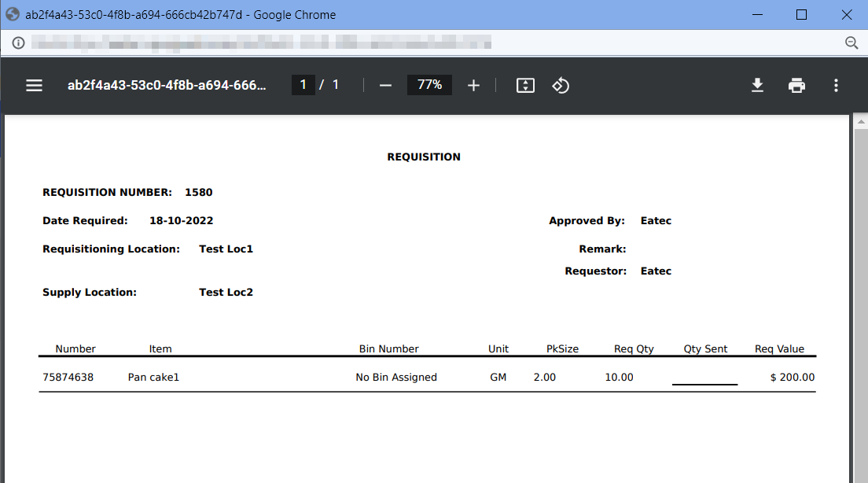Click the site information icon in address bar
This screenshot has height=483, width=868.
tap(18, 42)
